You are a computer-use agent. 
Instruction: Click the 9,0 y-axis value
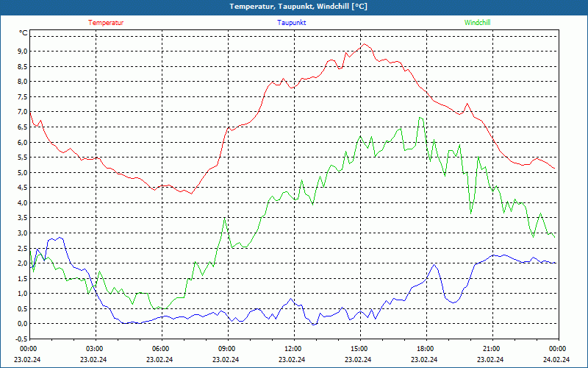24,51
